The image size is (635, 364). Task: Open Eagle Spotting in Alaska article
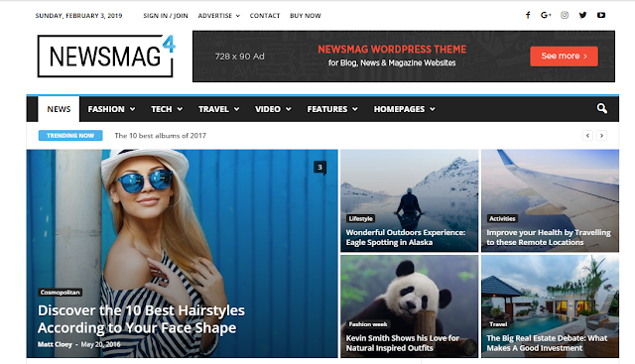406,237
